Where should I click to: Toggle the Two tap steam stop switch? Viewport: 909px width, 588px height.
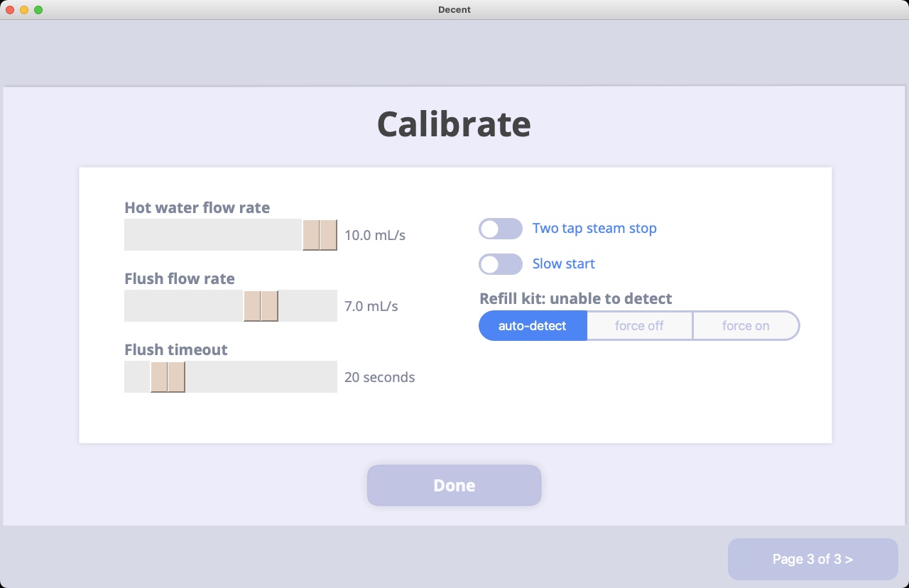(x=501, y=229)
